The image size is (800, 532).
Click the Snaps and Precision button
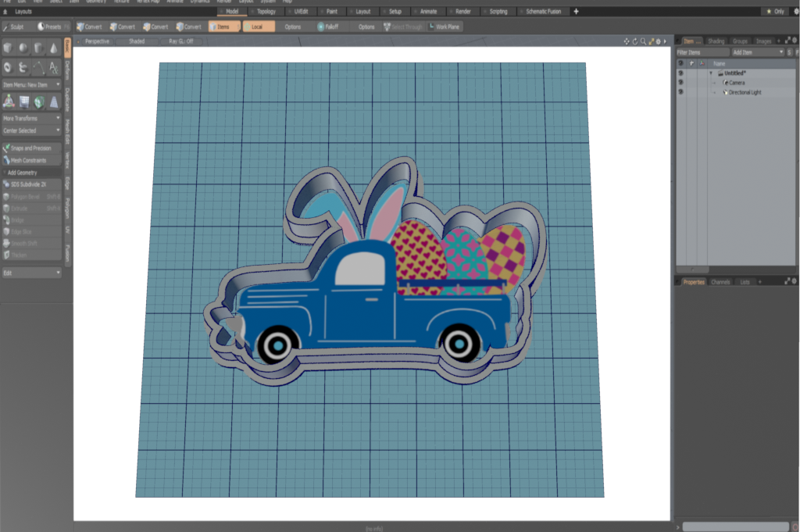[31, 148]
